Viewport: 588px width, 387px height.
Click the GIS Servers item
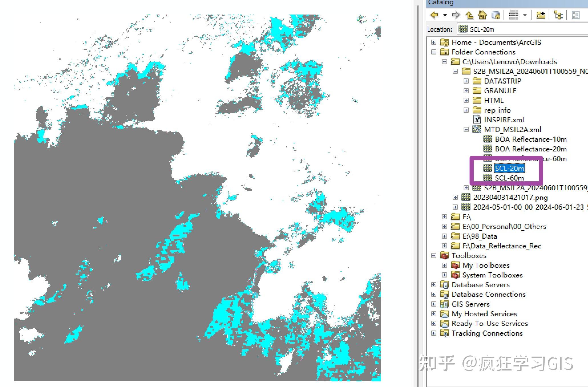(470, 304)
